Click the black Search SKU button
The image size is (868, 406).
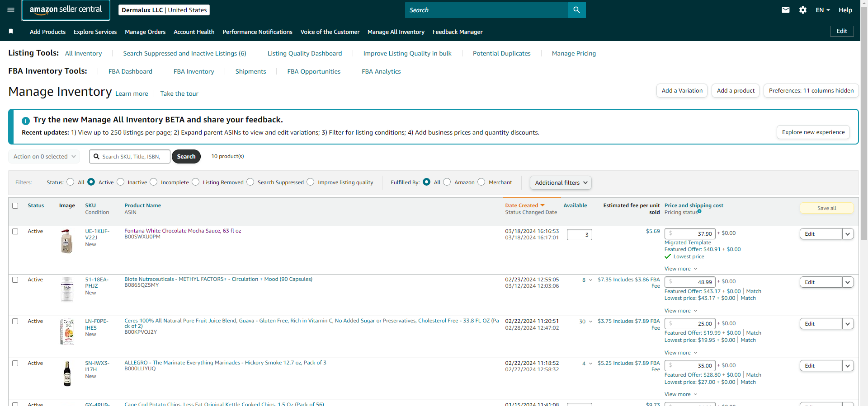(186, 156)
